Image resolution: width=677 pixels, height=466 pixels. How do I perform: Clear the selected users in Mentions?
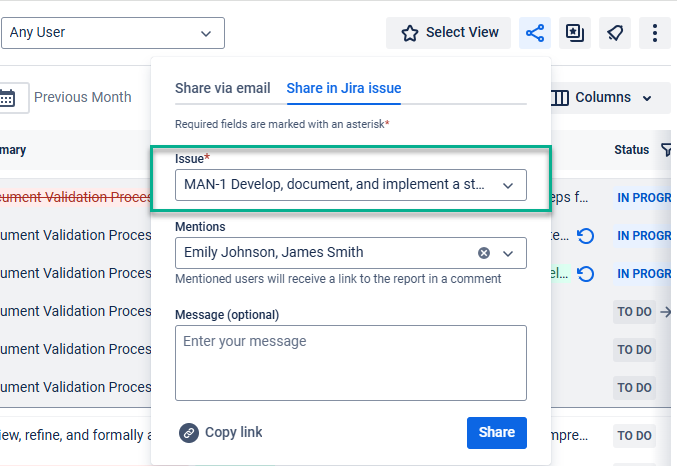tap(484, 253)
